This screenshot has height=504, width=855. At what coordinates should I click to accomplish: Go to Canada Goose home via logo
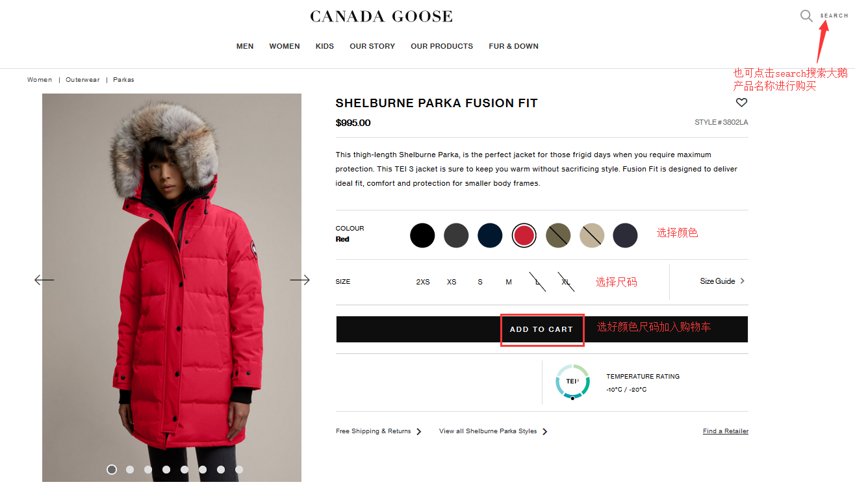381,16
